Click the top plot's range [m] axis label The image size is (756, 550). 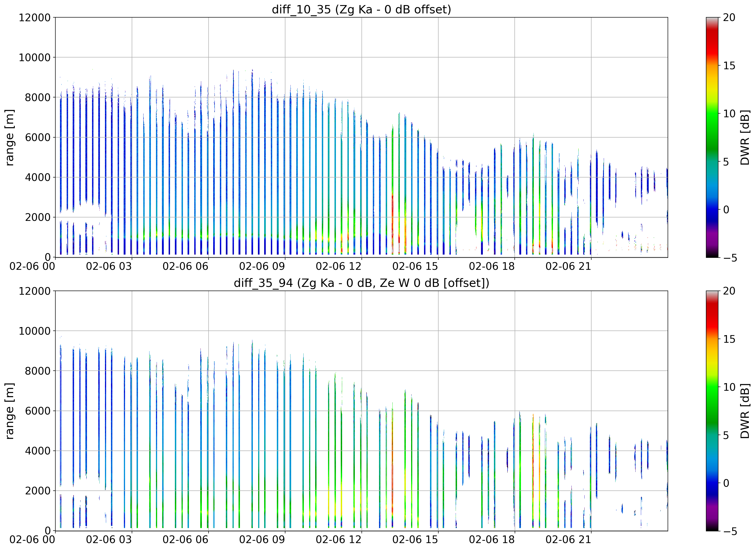pyautogui.click(x=10, y=137)
